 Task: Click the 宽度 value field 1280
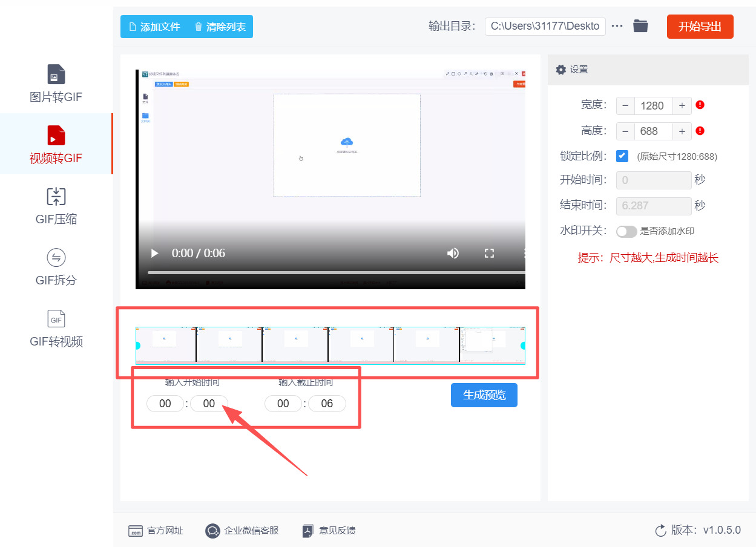coord(654,105)
